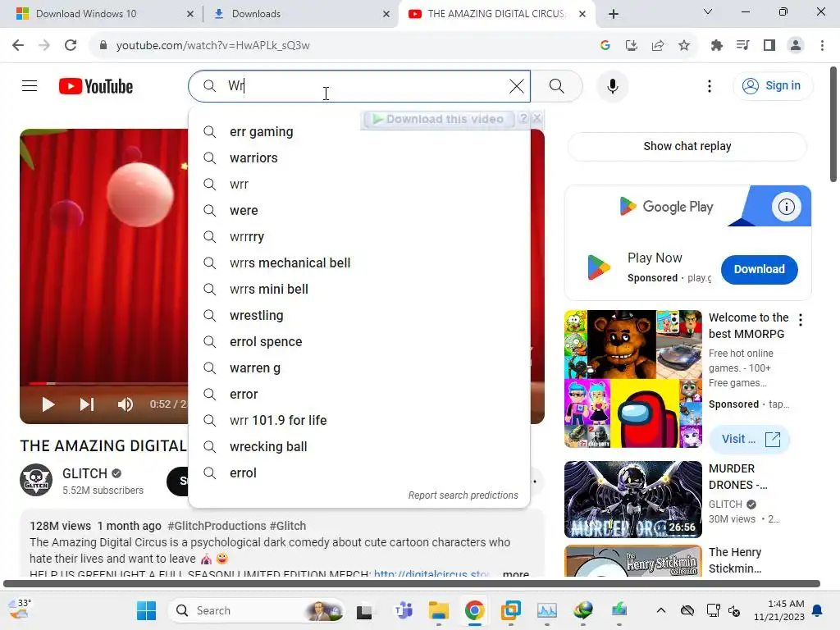Click taskbar Search box
The height and width of the screenshot is (630, 840).
tap(256, 610)
